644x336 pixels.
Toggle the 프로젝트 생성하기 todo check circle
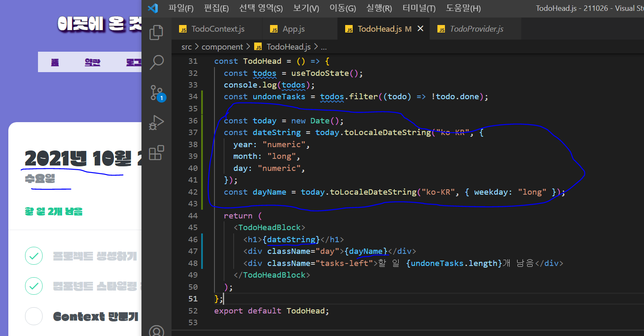34,256
